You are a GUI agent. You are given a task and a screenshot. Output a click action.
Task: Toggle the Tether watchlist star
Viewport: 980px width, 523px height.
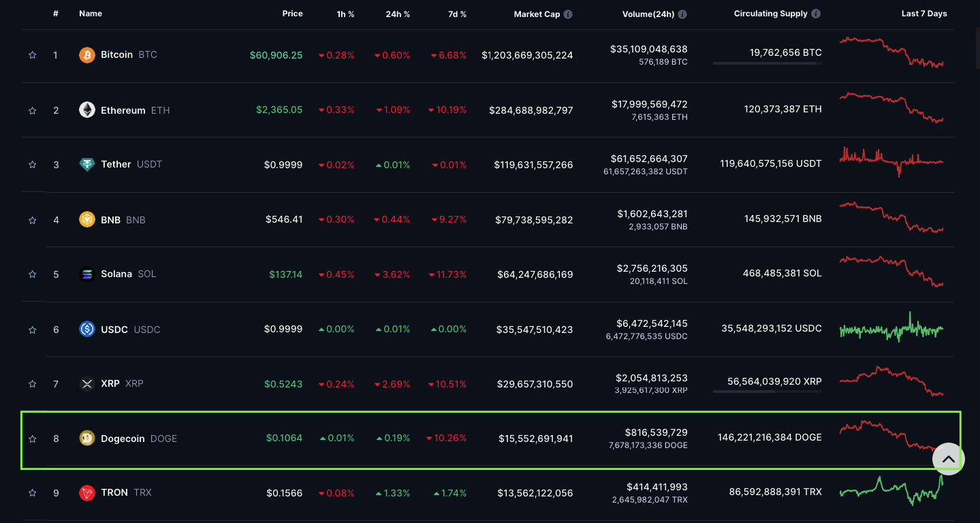pos(32,165)
